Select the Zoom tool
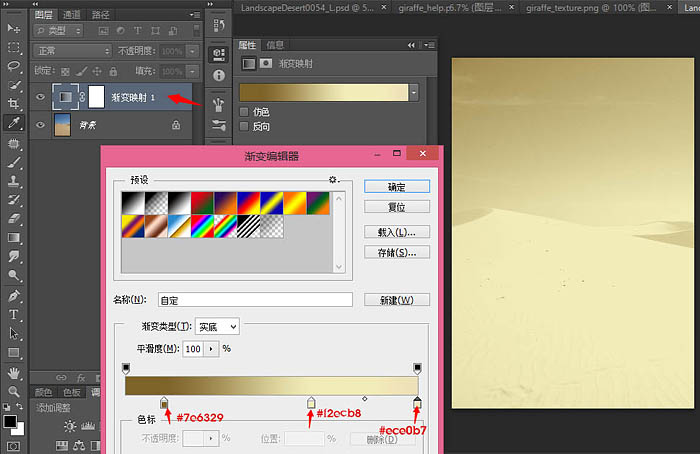This screenshot has width=700, height=454. tap(14, 391)
